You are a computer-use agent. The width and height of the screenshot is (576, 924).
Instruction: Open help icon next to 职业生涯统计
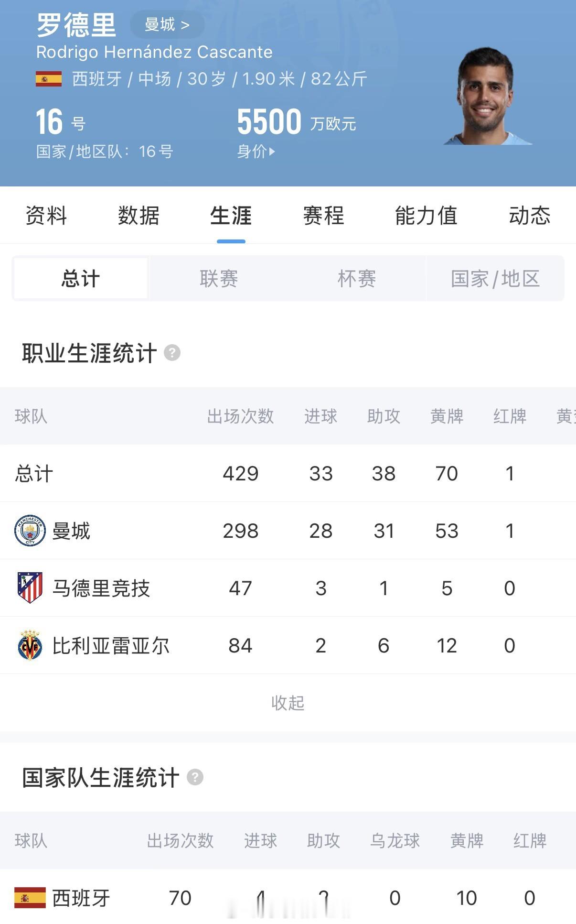(x=172, y=353)
